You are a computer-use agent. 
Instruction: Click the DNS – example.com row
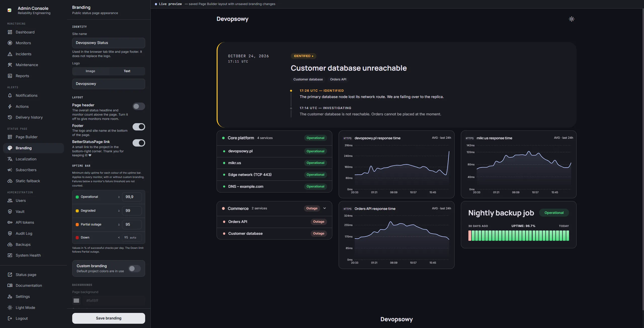pos(274,186)
